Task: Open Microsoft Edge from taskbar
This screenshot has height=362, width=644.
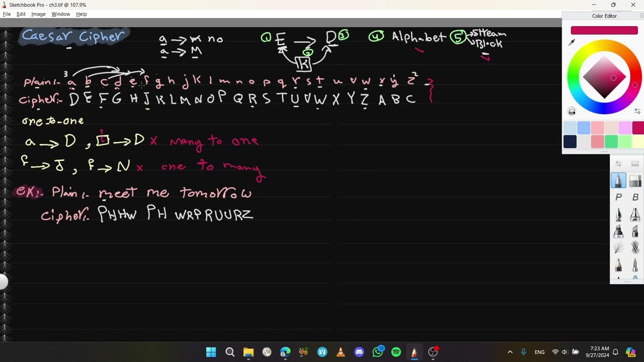Action: click(285, 352)
